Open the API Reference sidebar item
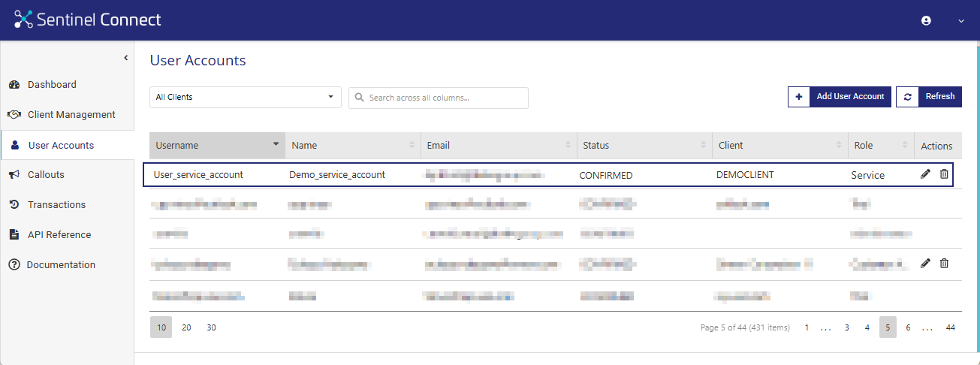Viewport: 980px width, 365px height. point(59,235)
